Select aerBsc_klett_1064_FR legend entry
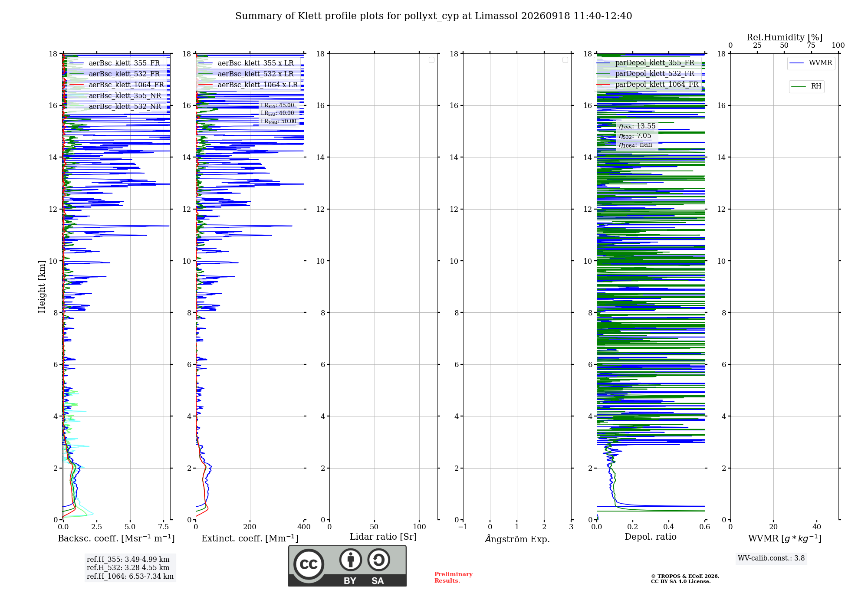Screen dimensions: 868x590 pos(117,85)
